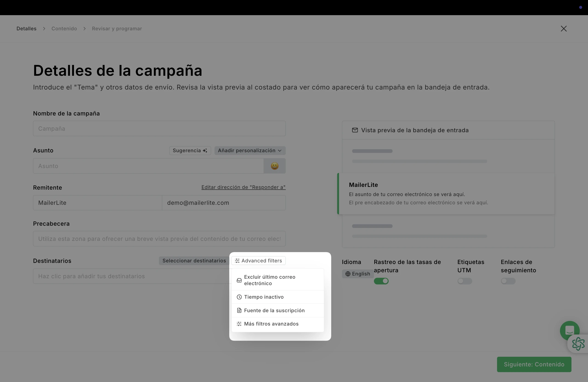Collapse the Advanced filters dropdown
Viewport: 588px width, 382px height.
tap(258, 261)
